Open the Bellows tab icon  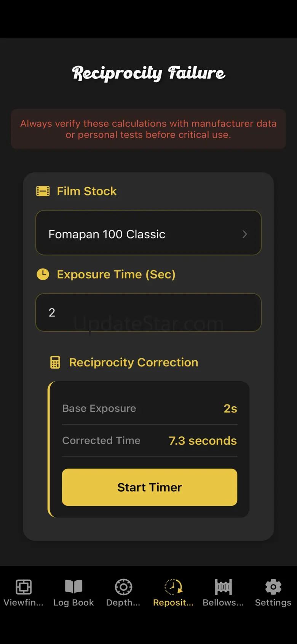coord(223,587)
